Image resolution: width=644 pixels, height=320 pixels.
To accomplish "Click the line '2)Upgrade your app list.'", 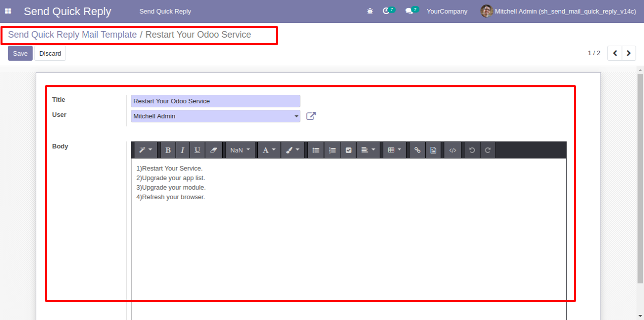I will coord(171,178).
